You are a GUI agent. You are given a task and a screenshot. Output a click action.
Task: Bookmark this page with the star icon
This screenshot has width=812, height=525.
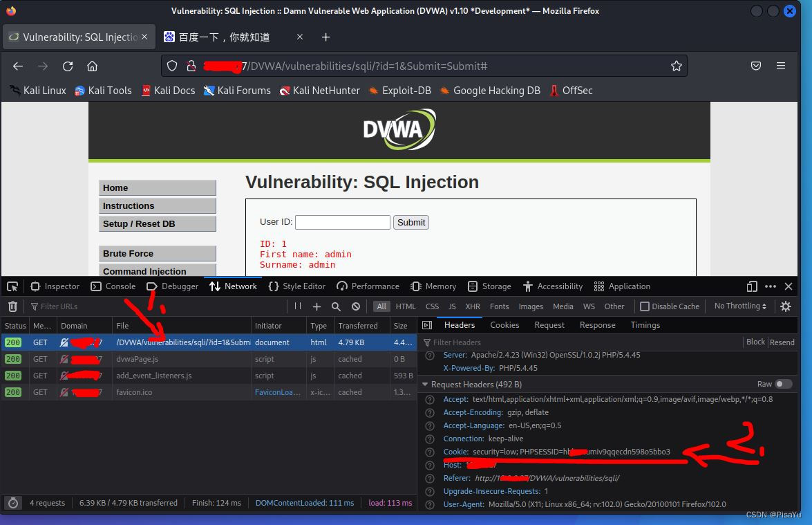coord(677,66)
